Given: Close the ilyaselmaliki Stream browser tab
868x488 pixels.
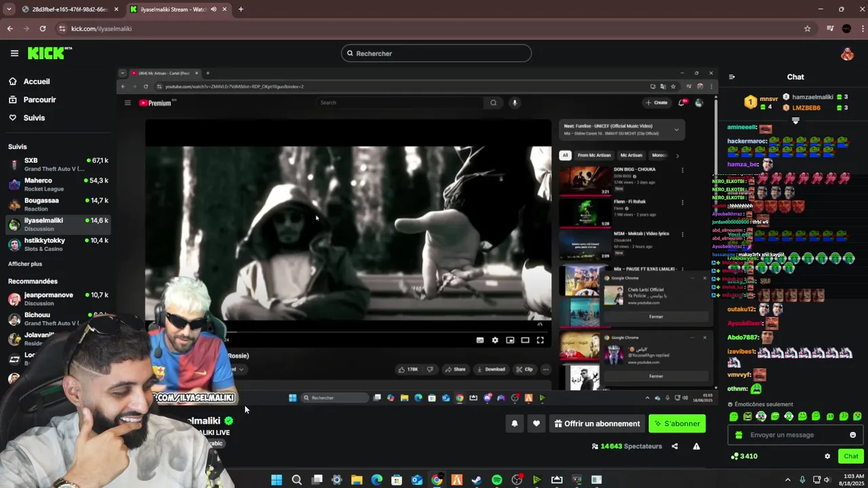Looking at the screenshot, I should coord(224,9).
